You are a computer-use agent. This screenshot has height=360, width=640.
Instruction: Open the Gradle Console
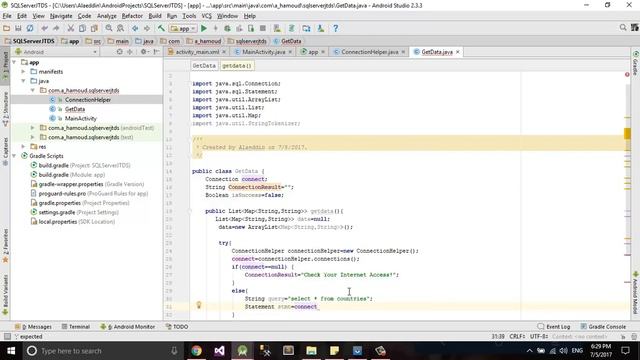tap(603, 327)
